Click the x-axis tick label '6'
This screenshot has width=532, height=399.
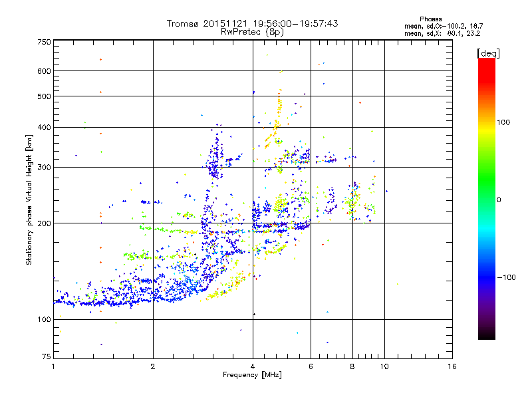(x=311, y=366)
